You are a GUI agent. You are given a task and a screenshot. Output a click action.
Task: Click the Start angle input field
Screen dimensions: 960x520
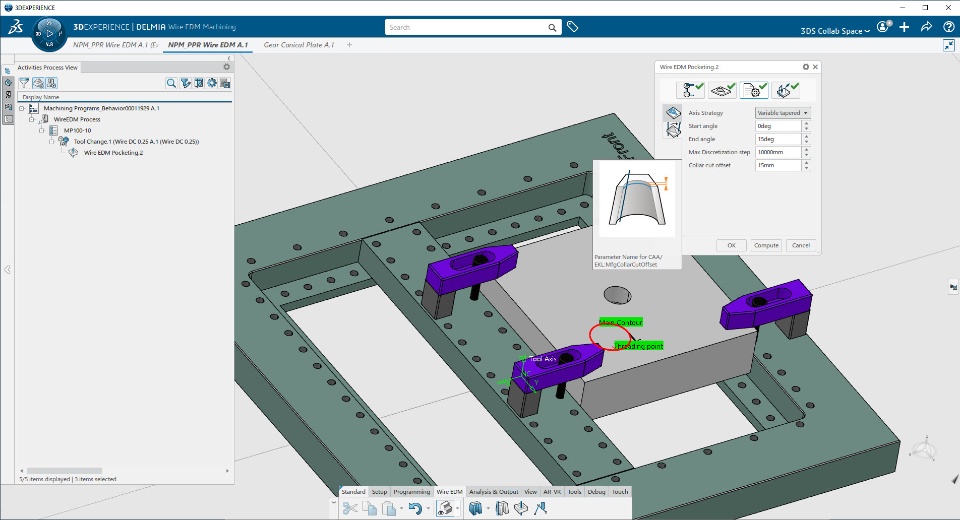[x=778, y=126]
